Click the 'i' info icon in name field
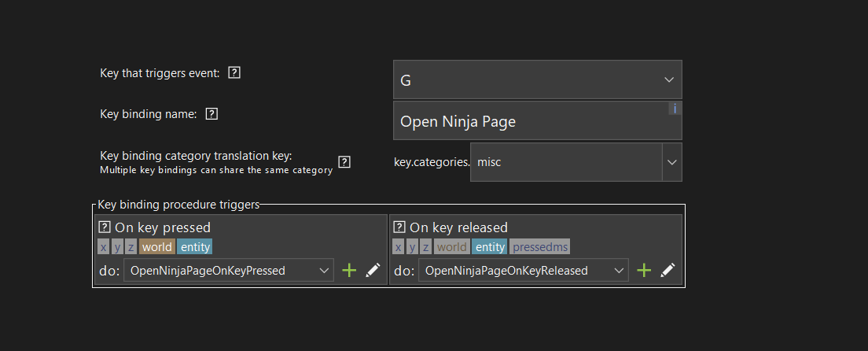 pyautogui.click(x=674, y=109)
